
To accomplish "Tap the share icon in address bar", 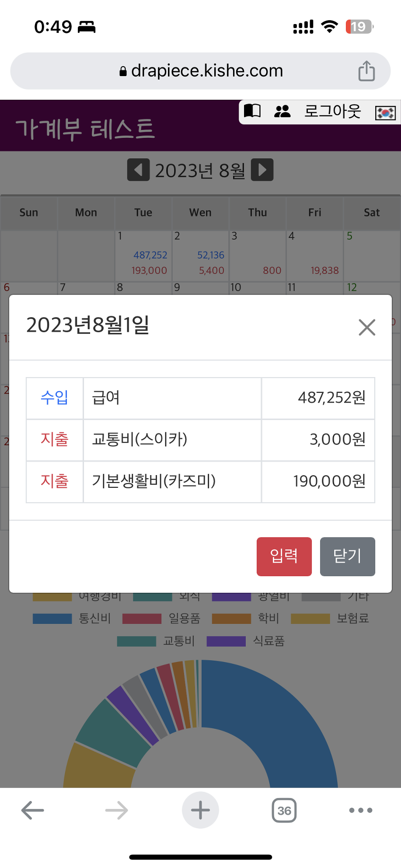I will click(x=366, y=71).
